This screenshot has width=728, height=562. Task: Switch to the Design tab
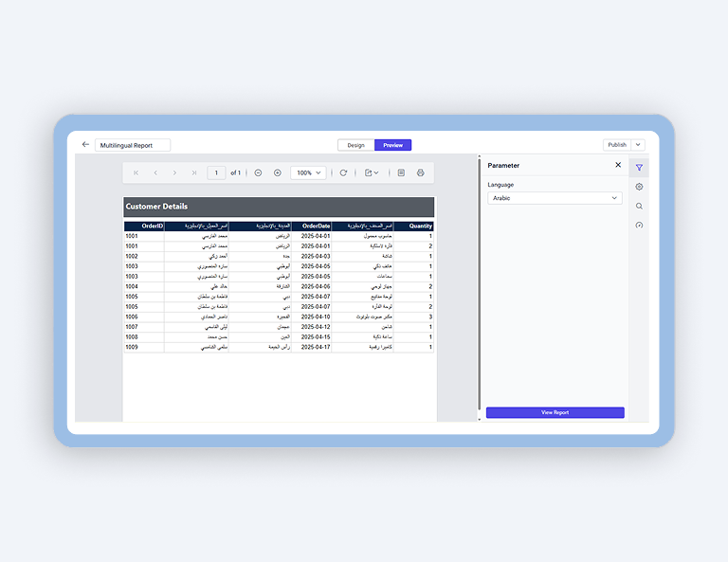(356, 145)
